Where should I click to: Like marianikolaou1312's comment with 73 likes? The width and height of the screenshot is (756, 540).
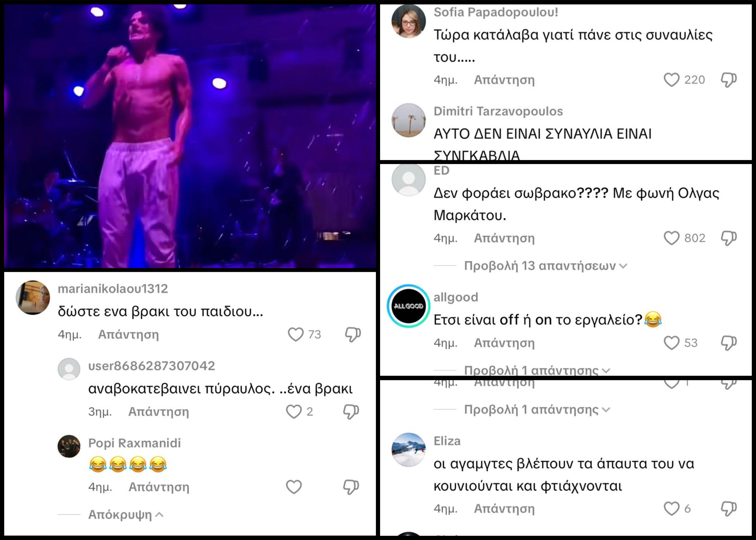pyautogui.click(x=296, y=334)
